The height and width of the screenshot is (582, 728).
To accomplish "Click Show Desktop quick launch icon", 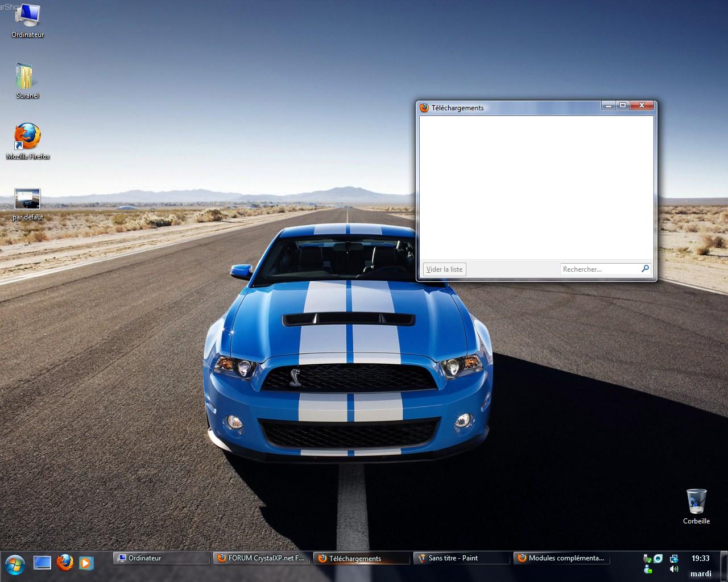I will 42,563.
